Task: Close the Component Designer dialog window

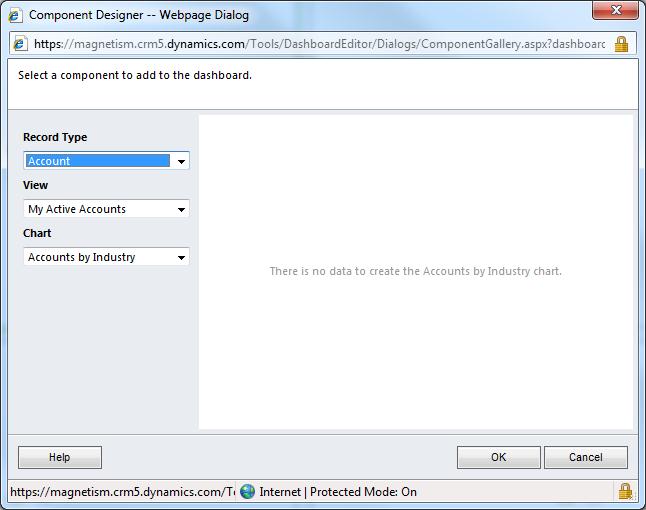Action: click(x=615, y=10)
